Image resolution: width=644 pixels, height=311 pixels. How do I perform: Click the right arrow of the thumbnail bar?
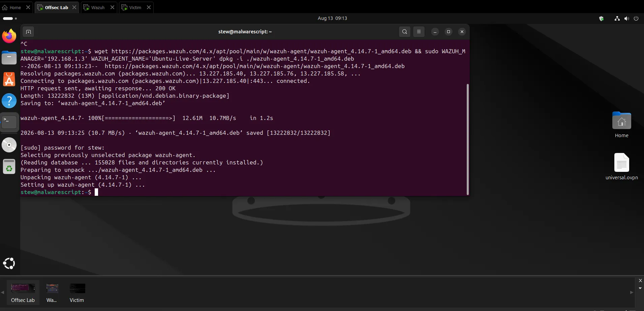coord(632,292)
